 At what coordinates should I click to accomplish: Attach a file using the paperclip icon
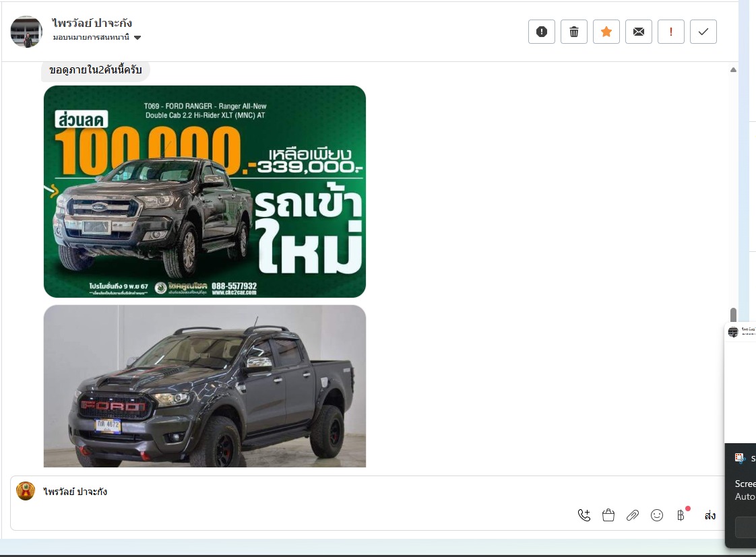(x=632, y=515)
